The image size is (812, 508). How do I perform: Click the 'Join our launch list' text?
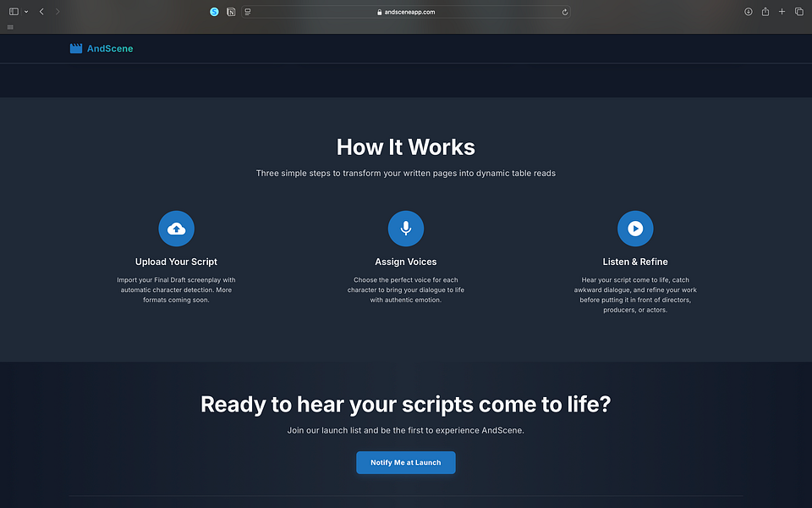click(x=405, y=430)
